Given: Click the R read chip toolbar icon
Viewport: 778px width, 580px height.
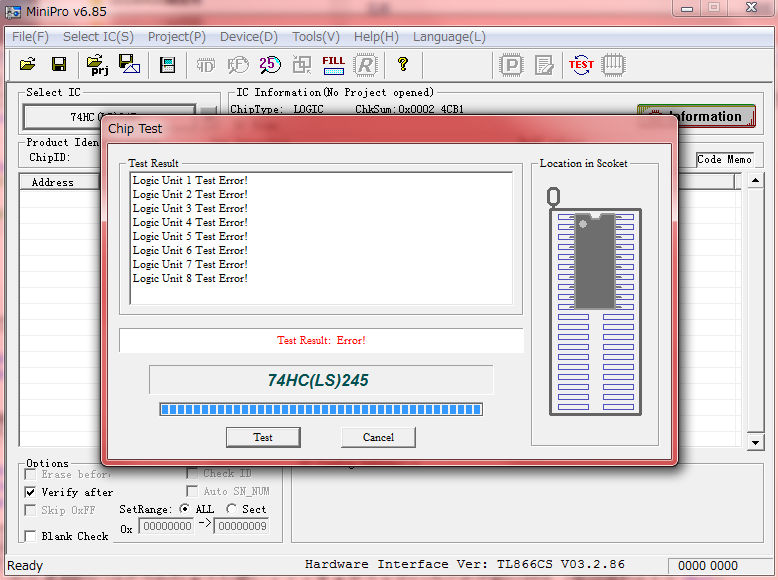Looking at the screenshot, I should pyautogui.click(x=365, y=65).
